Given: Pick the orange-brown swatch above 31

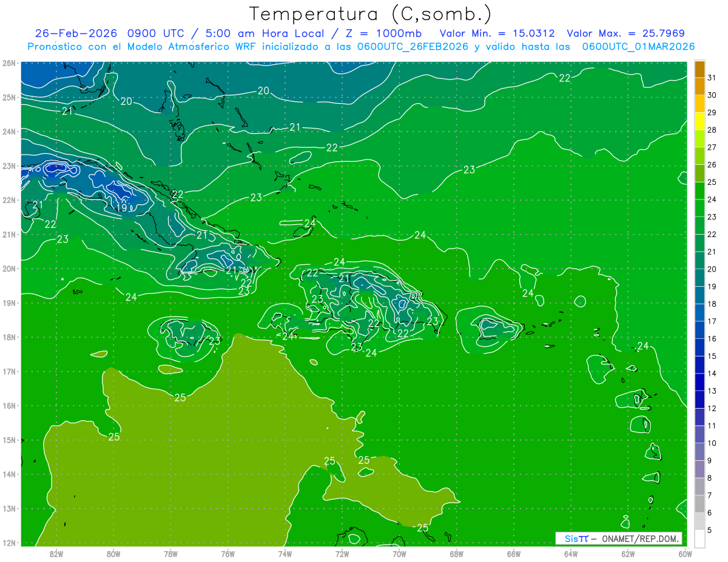Looking at the screenshot, I should [x=700, y=69].
